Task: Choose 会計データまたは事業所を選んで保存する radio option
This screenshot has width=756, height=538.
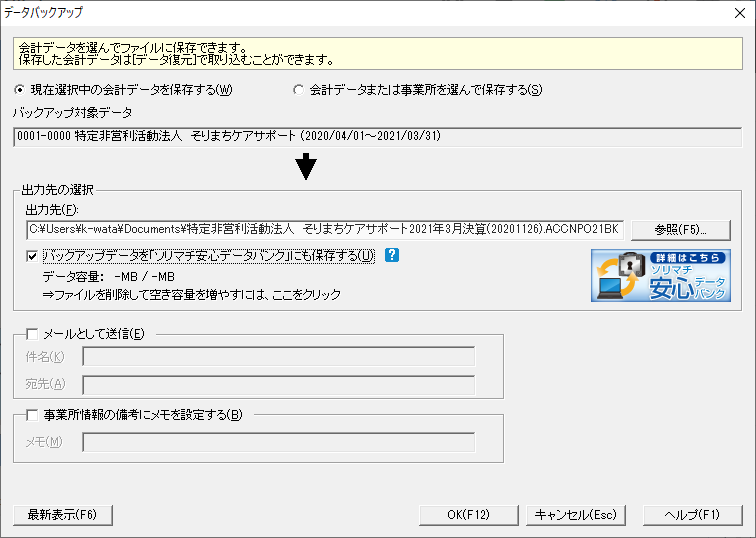Action: coord(298,90)
